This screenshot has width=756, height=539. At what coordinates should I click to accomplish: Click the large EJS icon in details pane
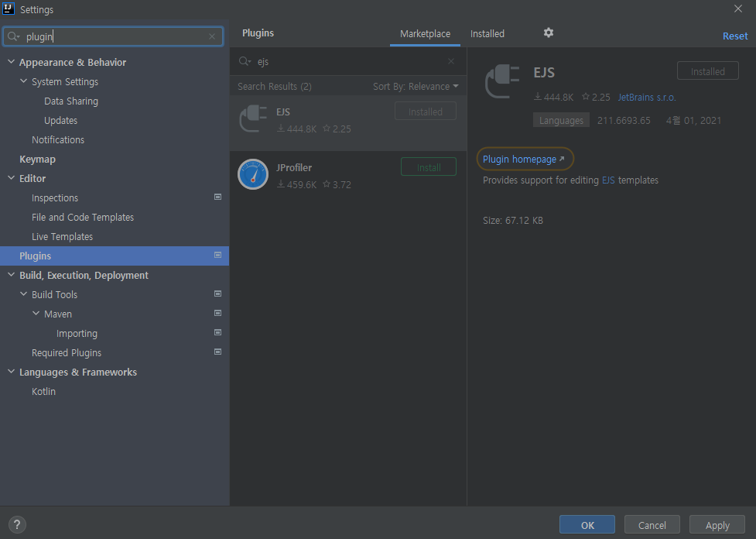(502, 81)
